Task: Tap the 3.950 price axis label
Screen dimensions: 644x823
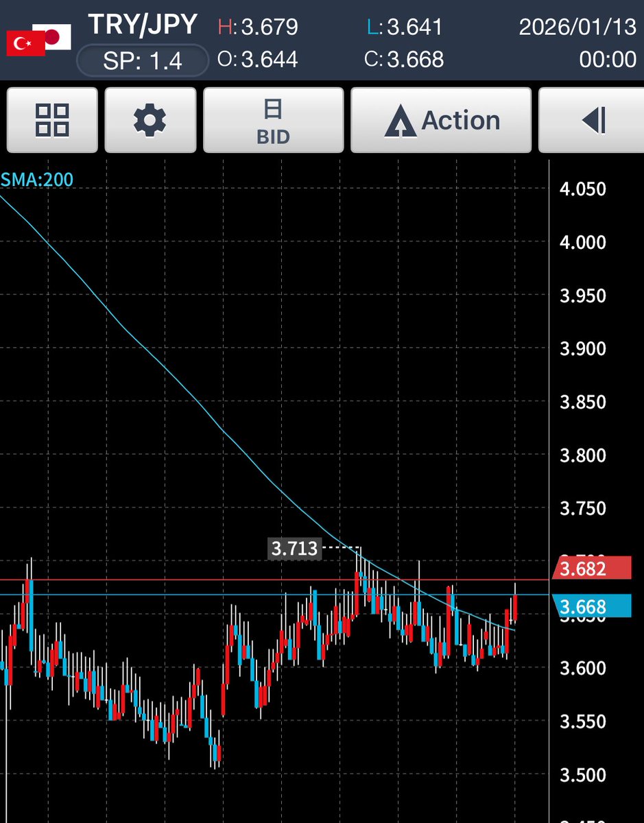Action: click(x=583, y=296)
